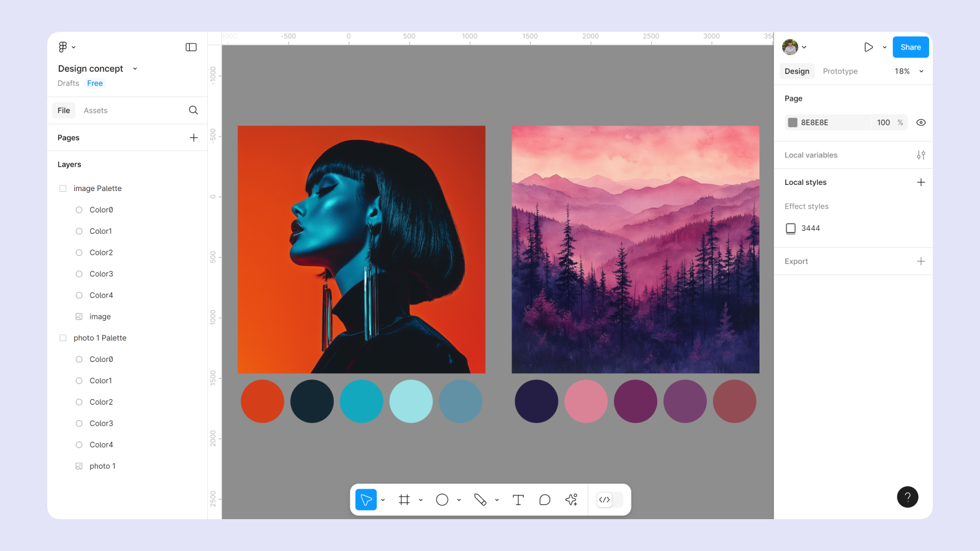The height and width of the screenshot is (551, 980).
Task: Open the Actions tool in toolbar
Action: (x=571, y=500)
